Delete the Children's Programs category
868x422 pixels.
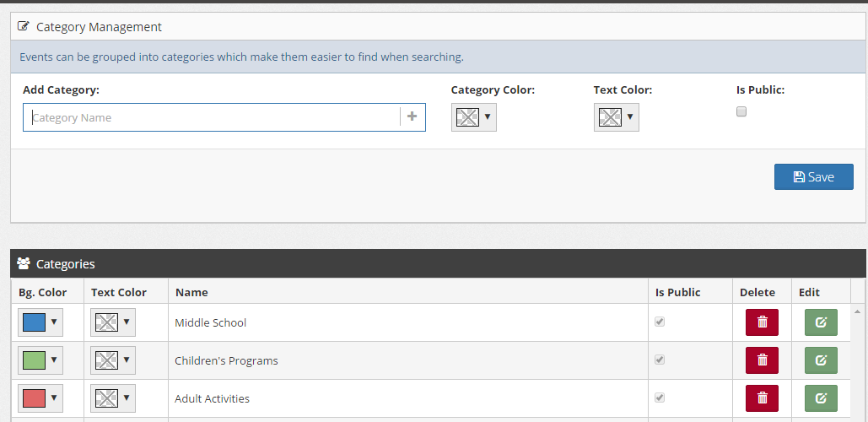762,360
